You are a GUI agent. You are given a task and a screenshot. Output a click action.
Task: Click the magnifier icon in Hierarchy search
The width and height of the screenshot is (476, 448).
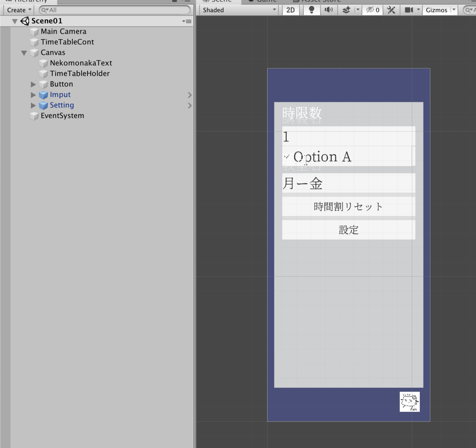point(45,10)
